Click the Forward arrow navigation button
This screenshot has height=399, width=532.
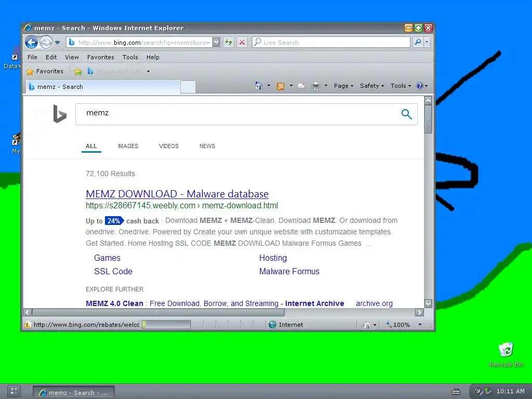(46, 43)
